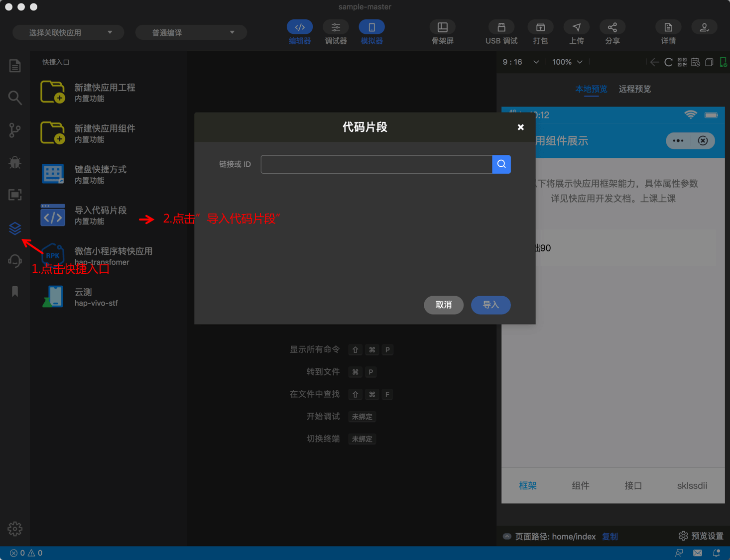Switch to the 远程预览 tab
This screenshot has height=560, width=730.
tap(634, 89)
